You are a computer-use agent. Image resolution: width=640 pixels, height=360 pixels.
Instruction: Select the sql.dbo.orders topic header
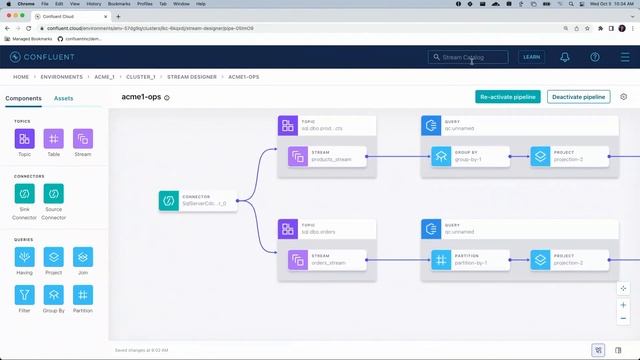[x=327, y=229]
